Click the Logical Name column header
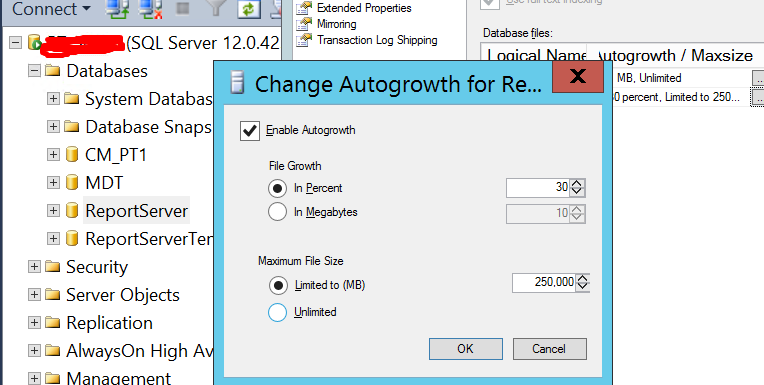The image size is (764, 385). (x=535, y=55)
